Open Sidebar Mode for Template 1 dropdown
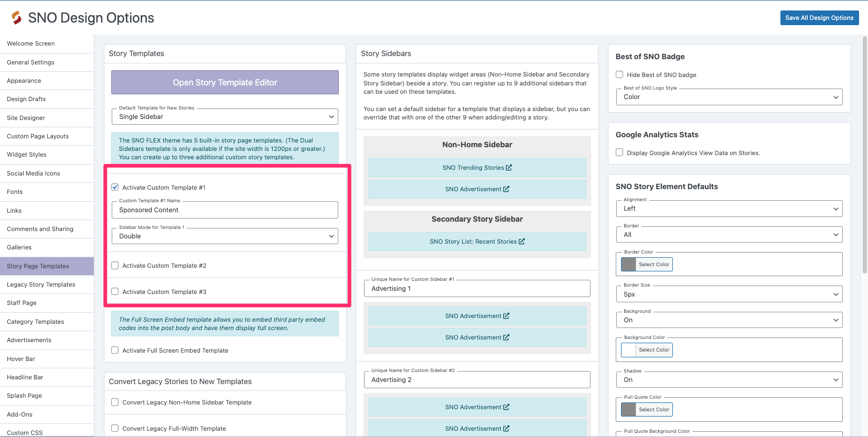The width and height of the screenshot is (868, 437). point(225,236)
